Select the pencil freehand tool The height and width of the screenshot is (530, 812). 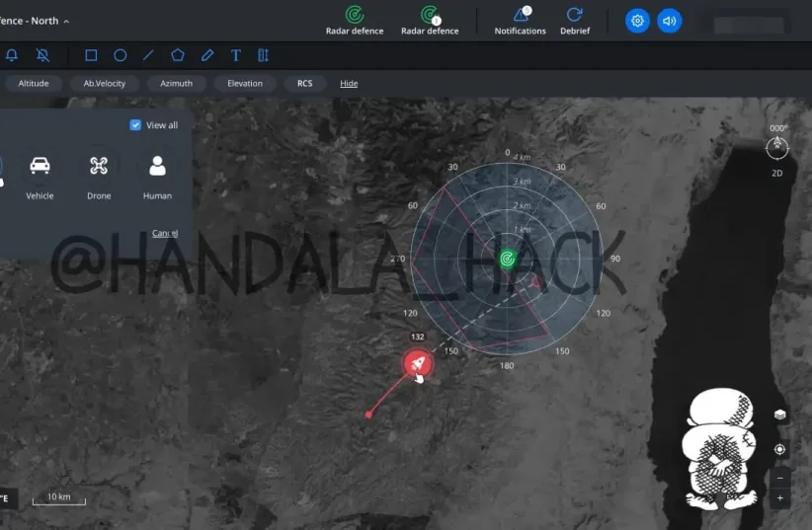[207, 55]
